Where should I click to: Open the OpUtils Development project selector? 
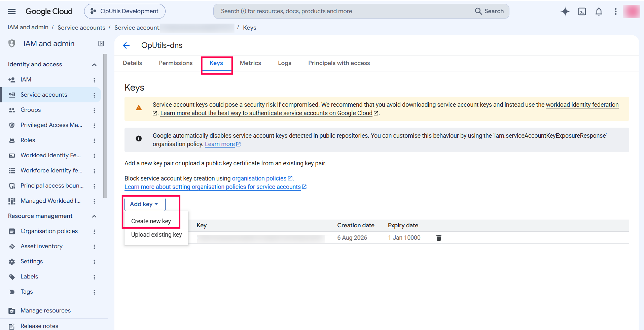click(x=124, y=11)
